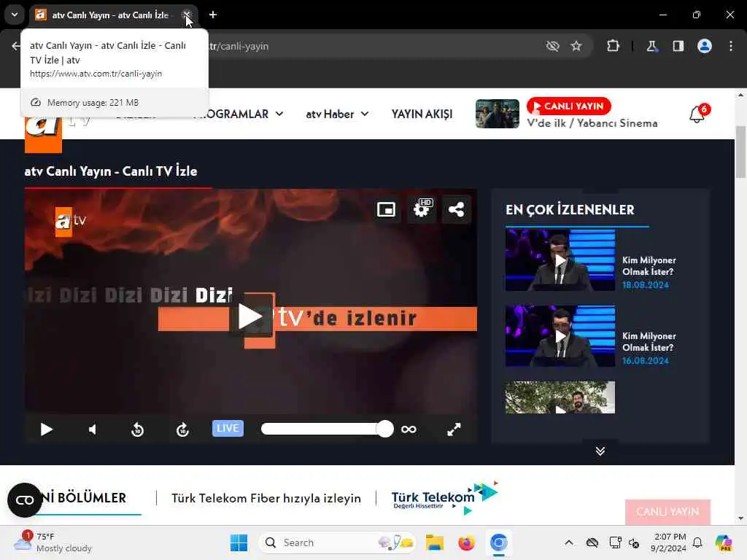Viewport: 747px width, 560px height.
Task: Open HD quality settings gear
Action: click(422, 209)
